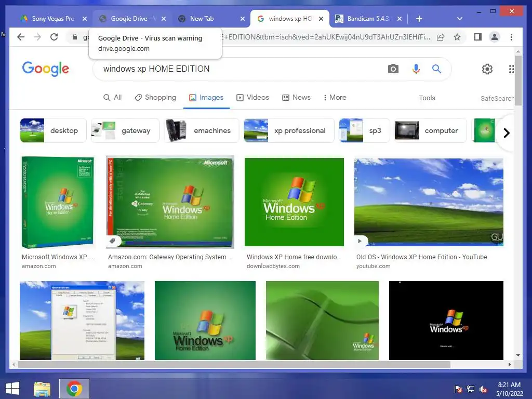
Task: Search by image with the camera icon
Action: (x=393, y=69)
